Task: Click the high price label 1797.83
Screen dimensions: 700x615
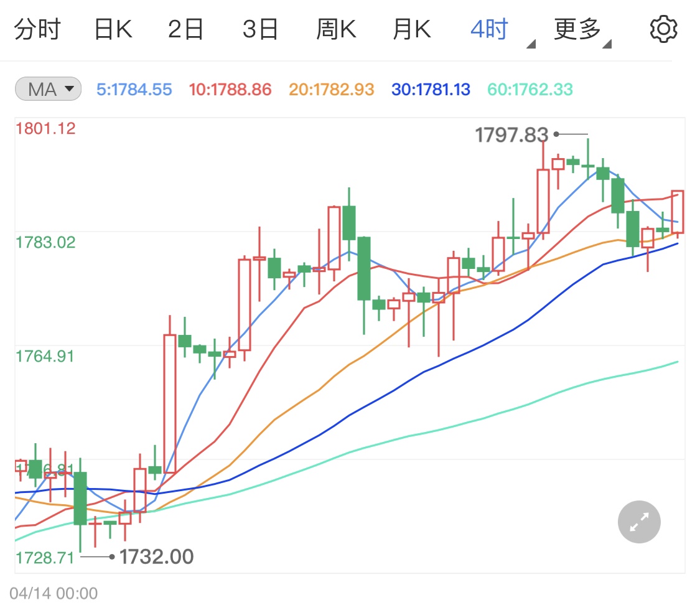Action: pyautogui.click(x=511, y=135)
